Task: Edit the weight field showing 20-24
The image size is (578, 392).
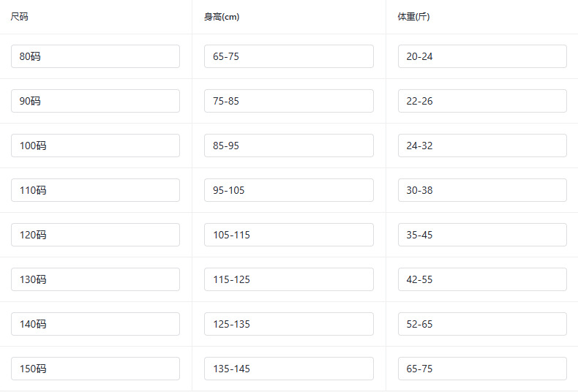Action: click(x=482, y=56)
